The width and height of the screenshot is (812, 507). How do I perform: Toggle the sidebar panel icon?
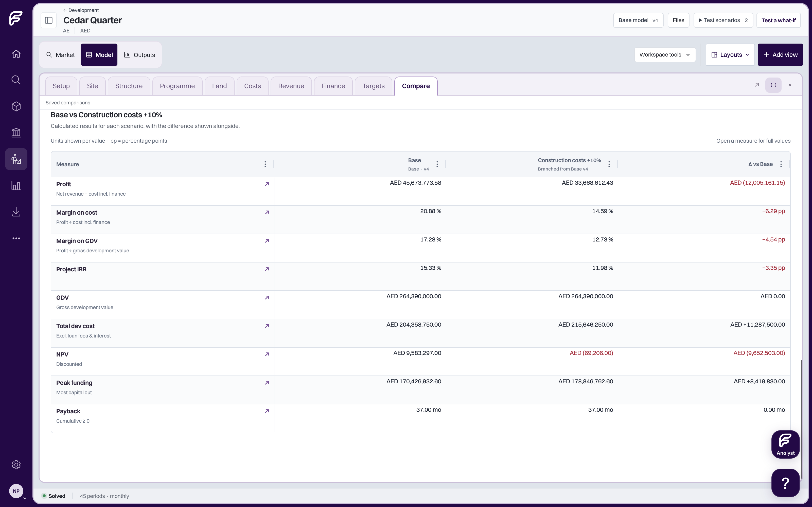tap(49, 20)
